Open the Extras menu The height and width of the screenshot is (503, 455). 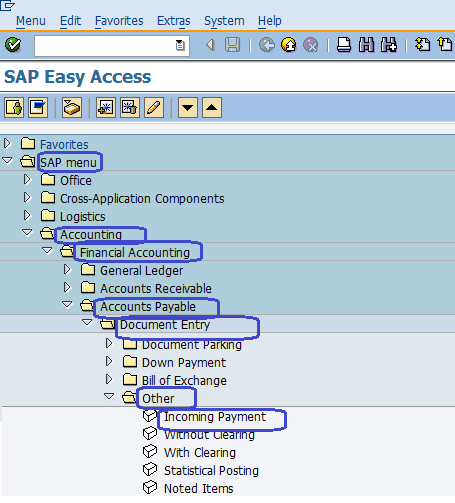[174, 21]
